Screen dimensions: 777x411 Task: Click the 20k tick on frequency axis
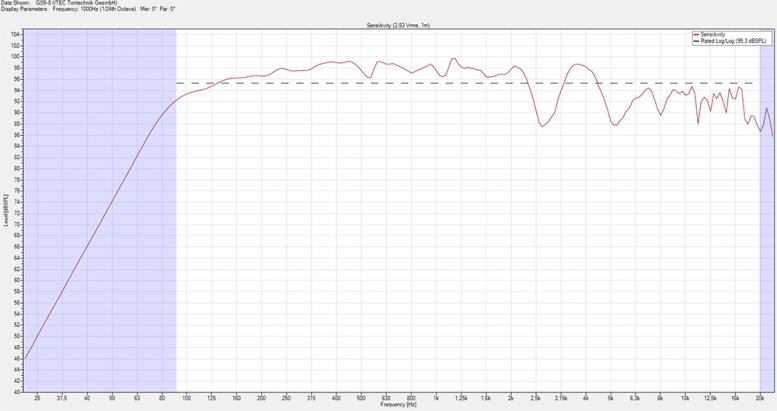click(760, 398)
